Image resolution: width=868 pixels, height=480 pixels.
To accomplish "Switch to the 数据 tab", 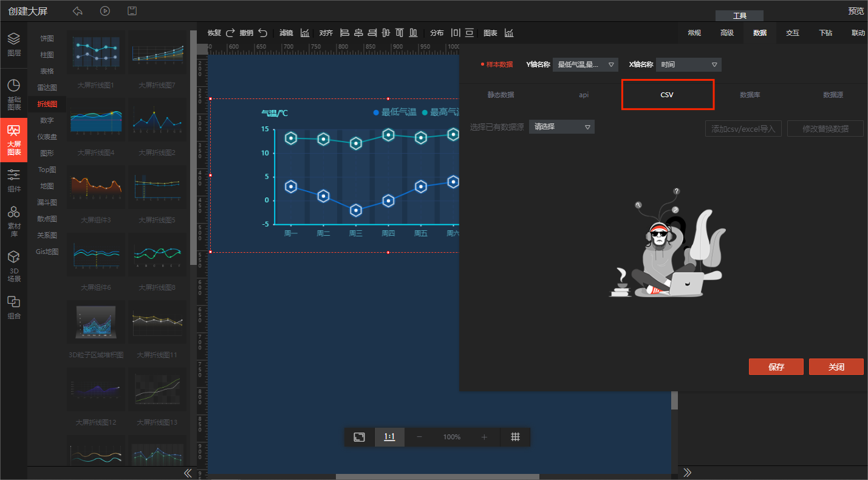I will (x=760, y=33).
